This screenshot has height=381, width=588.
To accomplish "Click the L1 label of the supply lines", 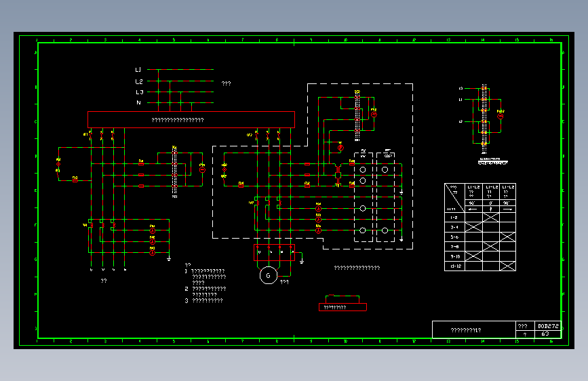I will [138, 70].
